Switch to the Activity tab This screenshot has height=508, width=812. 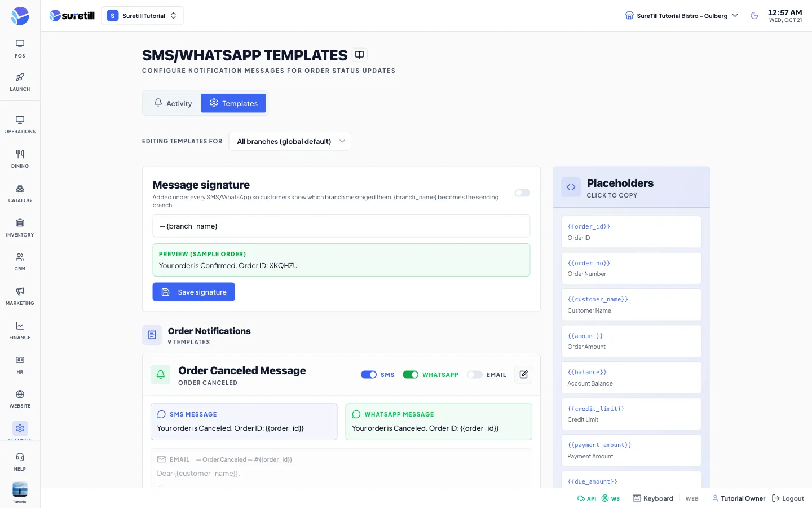click(x=173, y=103)
